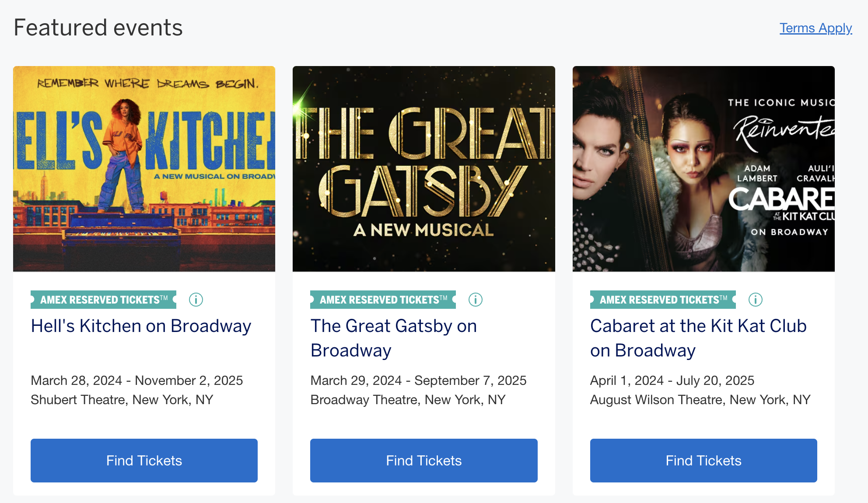The image size is (868, 503).
Task: Open the Terms Apply link
Action: pos(815,28)
